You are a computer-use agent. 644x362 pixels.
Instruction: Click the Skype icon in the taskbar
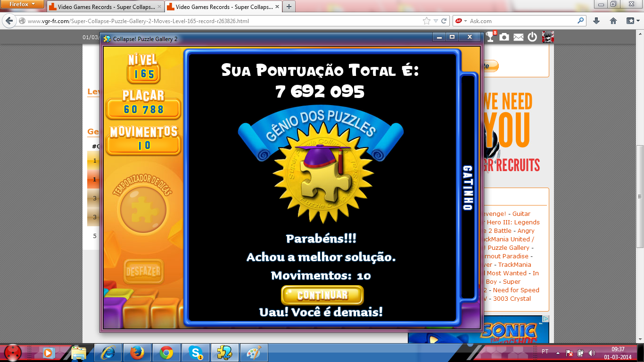click(x=195, y=352)
